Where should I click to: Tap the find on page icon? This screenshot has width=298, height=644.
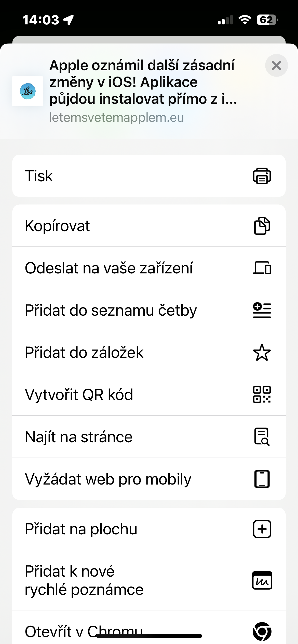point(262,437)
